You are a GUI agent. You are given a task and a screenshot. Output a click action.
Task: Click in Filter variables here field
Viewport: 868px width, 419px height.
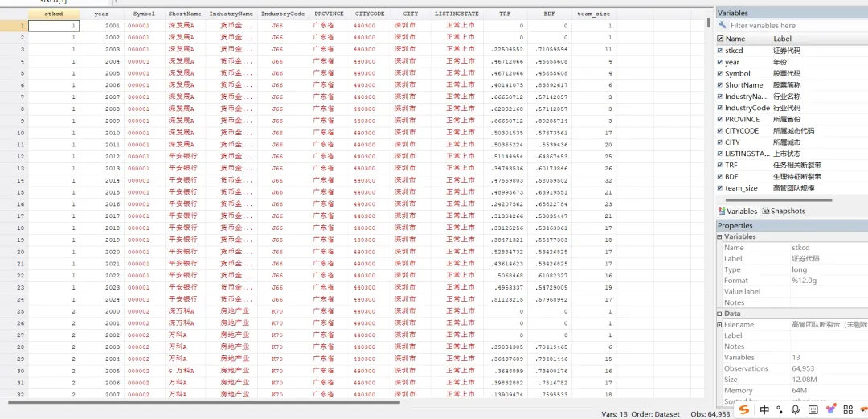pos(797,26)
